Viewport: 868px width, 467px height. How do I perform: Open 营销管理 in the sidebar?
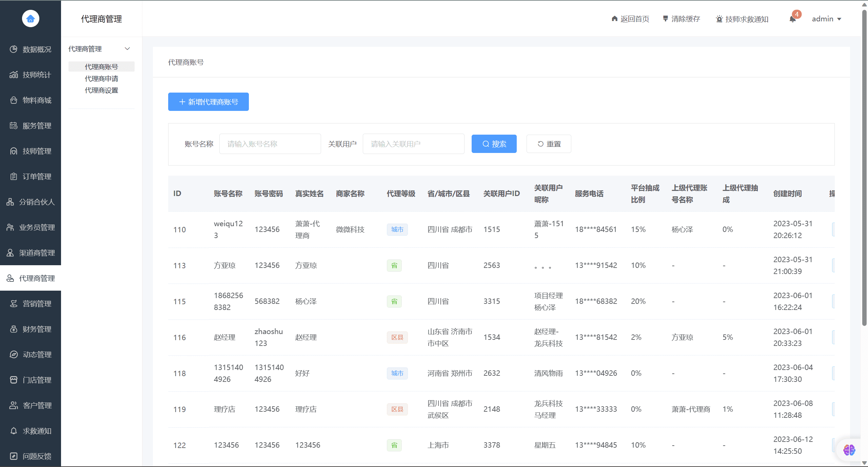pos(31,304)
